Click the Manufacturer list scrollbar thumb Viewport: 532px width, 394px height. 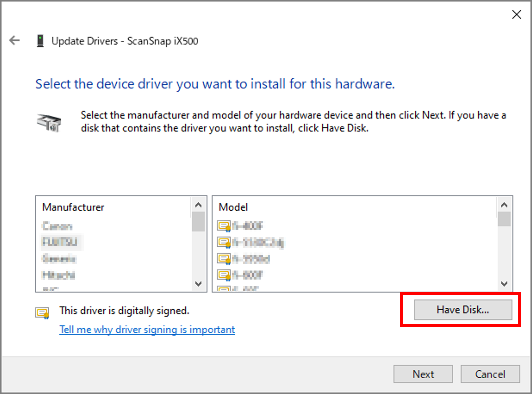pos(198,222)
